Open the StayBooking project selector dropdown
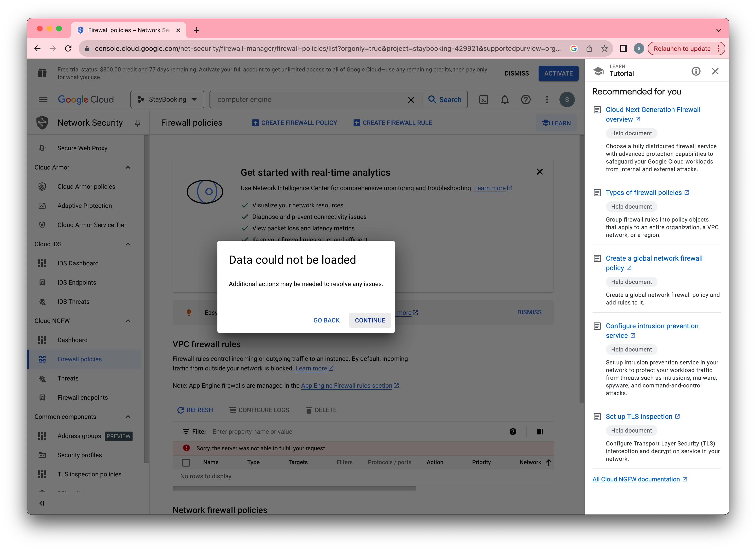The height and width of the screenshot is (550, 756). [167, 99]
